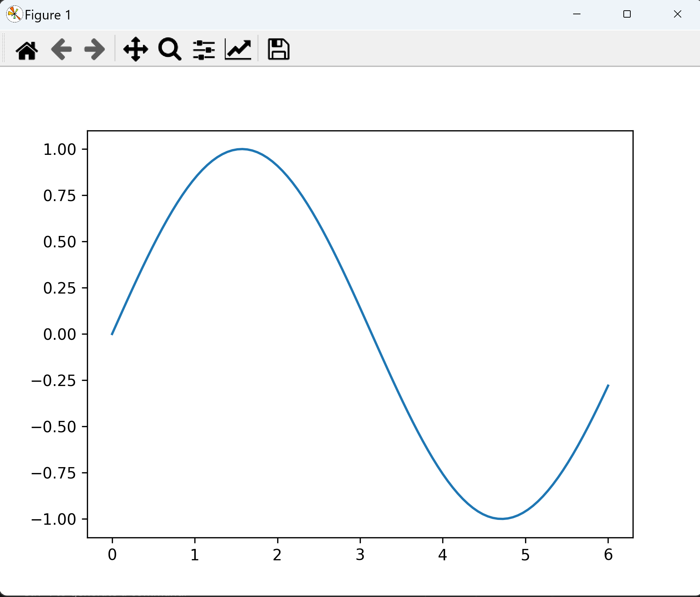Click the lowest point of the sine curve
The width and height of the screenshot is (700, 597).
coord(502,518)
